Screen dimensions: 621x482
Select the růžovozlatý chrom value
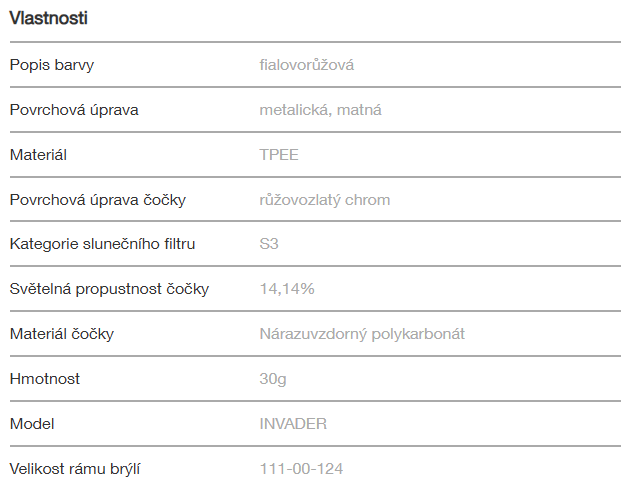click(x=325, y=200)
